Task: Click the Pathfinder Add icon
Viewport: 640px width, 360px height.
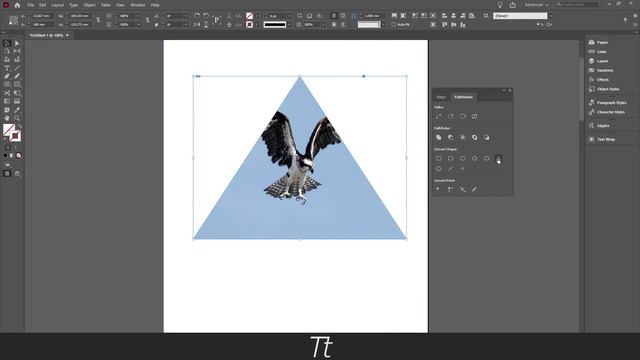Action: (438, 138)
